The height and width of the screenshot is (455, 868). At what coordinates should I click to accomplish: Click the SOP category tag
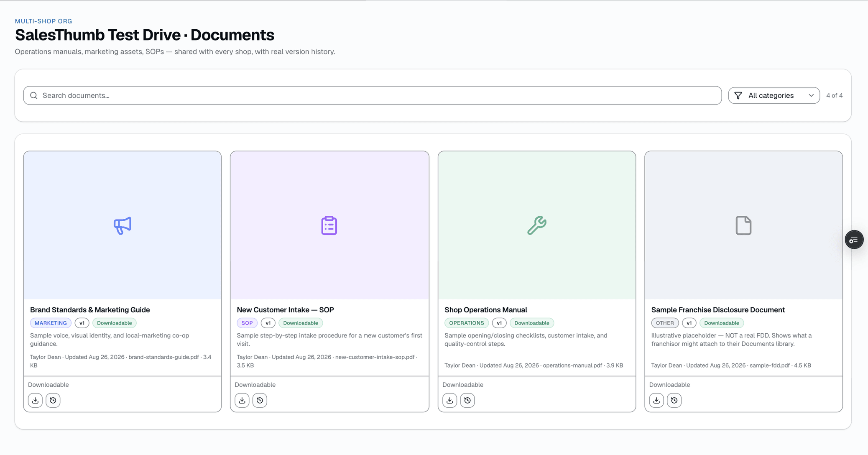247,323
